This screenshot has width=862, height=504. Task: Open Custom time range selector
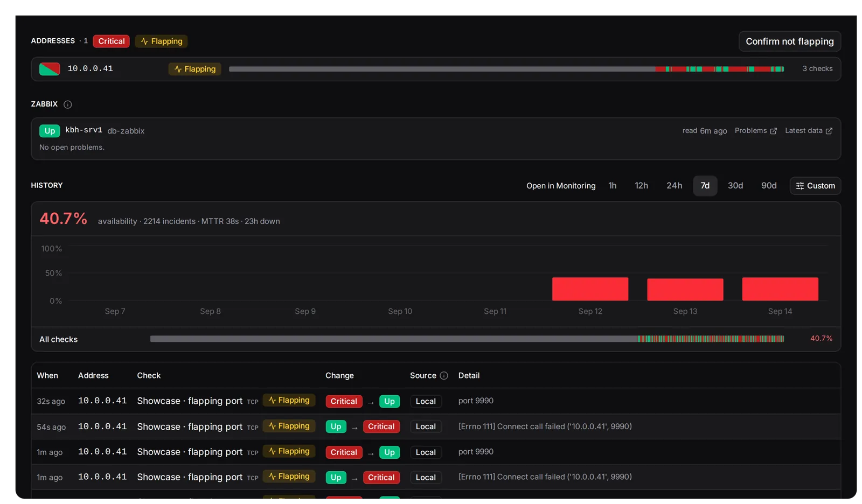coord(815,186)
